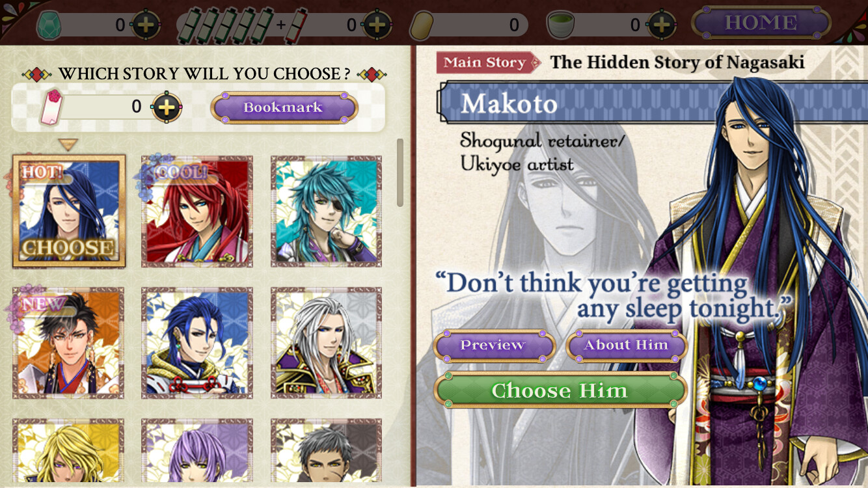Open the HOME menu

761,23
